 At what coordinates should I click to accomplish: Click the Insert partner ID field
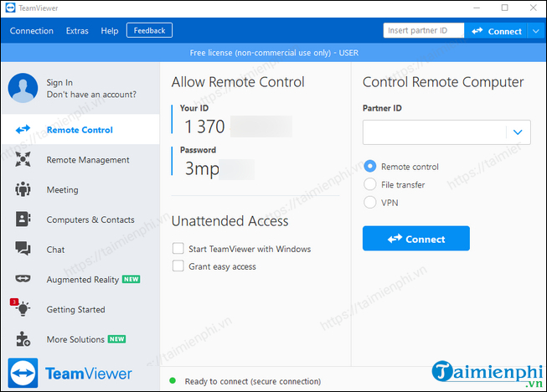pos(424,30)
